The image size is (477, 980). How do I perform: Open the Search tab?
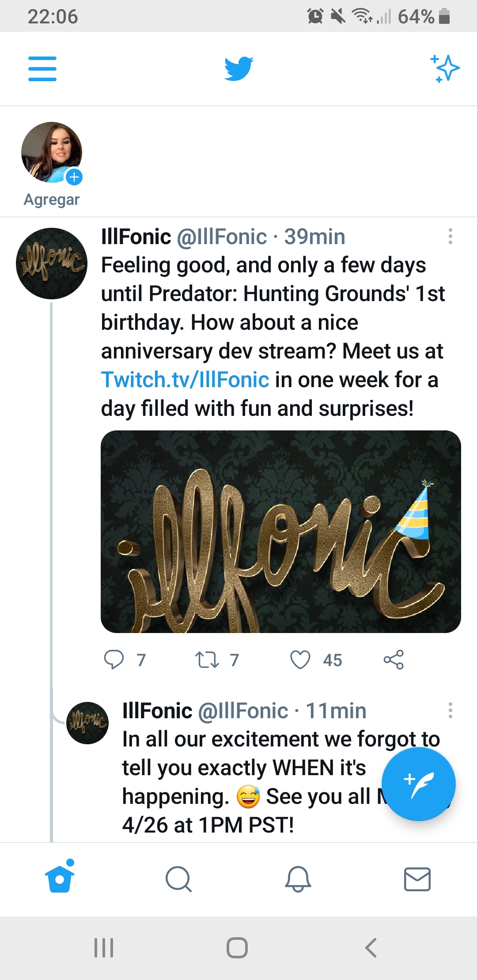pyautogui.click(x=178, y=879)
